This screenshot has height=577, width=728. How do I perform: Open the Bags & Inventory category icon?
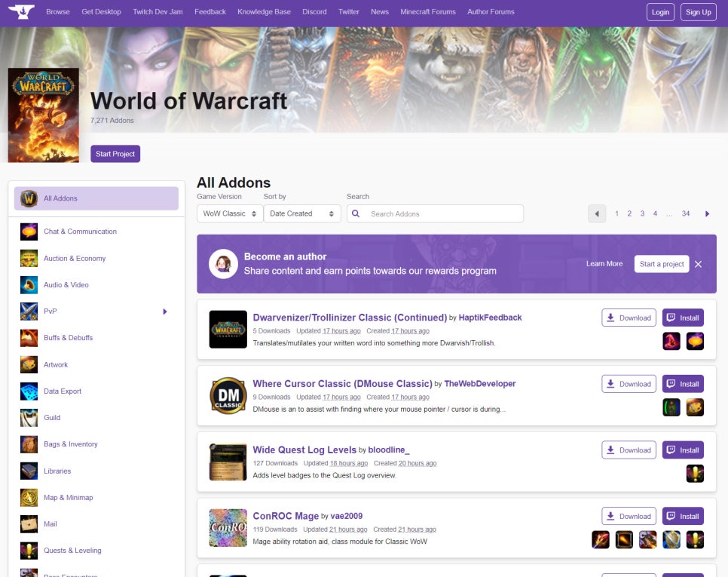pyautogui.click(x=29, y=444)
